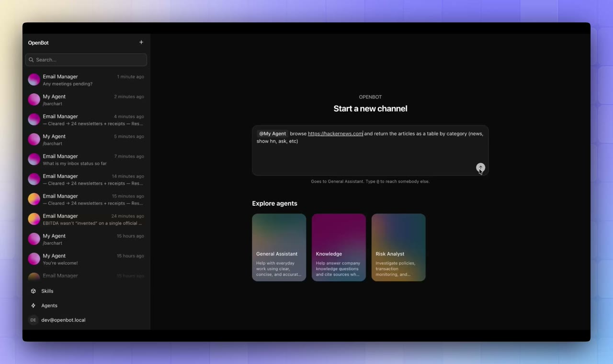The width and height of the screenshot is (613, 364).
Task: Click the @My Agent mention chip
Action: coord(272,134)
